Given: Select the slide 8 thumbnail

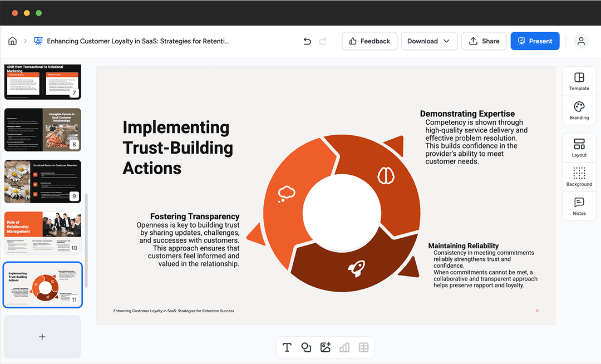Looking at the screenshot, I should tap(42, 129).
